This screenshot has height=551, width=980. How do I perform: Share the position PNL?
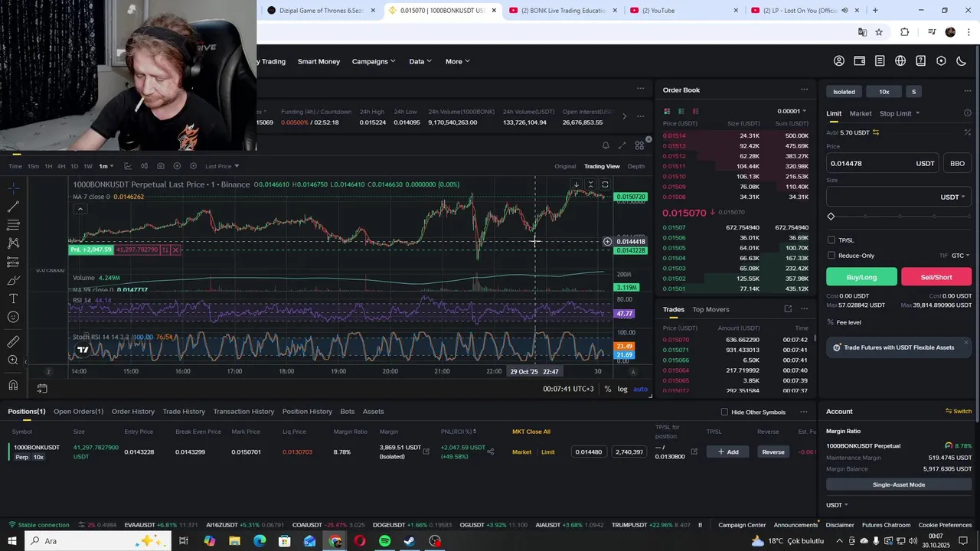pos(491,452)
